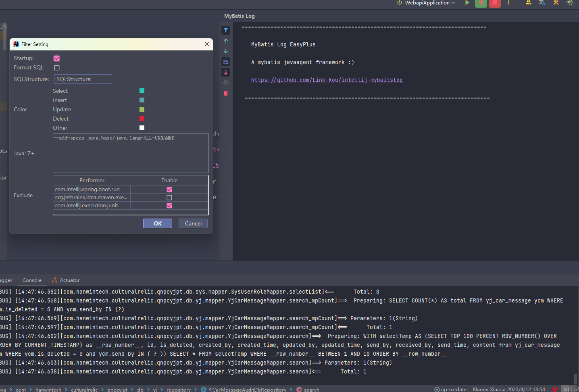579x392 pixels.
Task: Click the scroll-down arrow in MyBatis Log toolbar
Action: (225, 51)
